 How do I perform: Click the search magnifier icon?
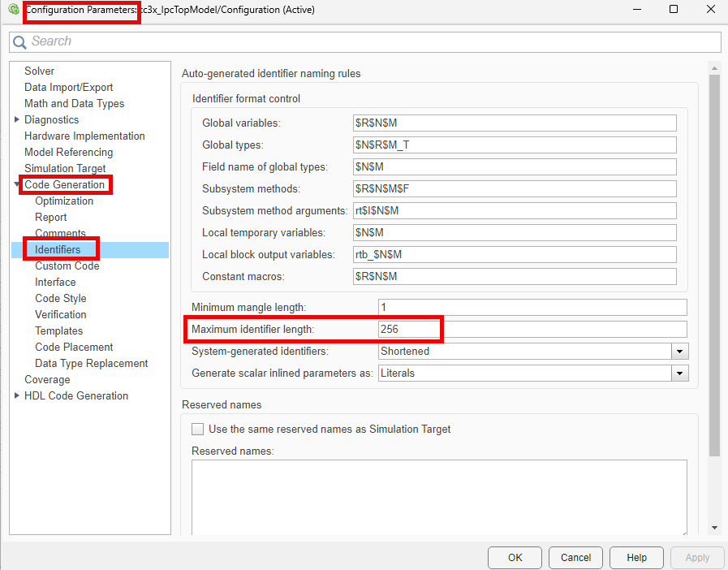click(19, 42)
